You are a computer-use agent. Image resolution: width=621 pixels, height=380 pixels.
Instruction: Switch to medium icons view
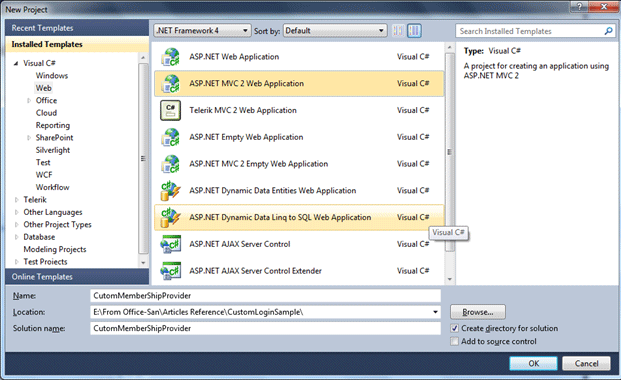point(414,31)
